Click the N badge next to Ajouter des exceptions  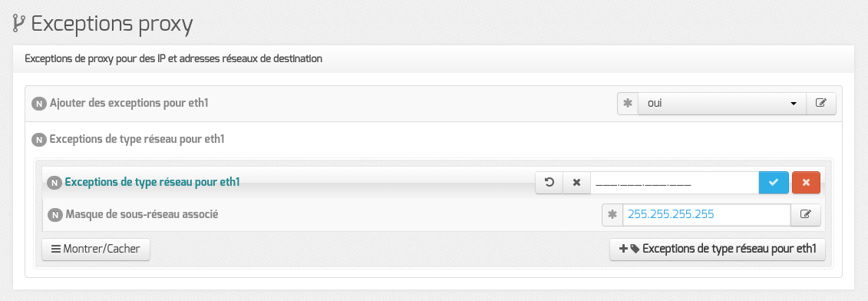coord(38,104)
